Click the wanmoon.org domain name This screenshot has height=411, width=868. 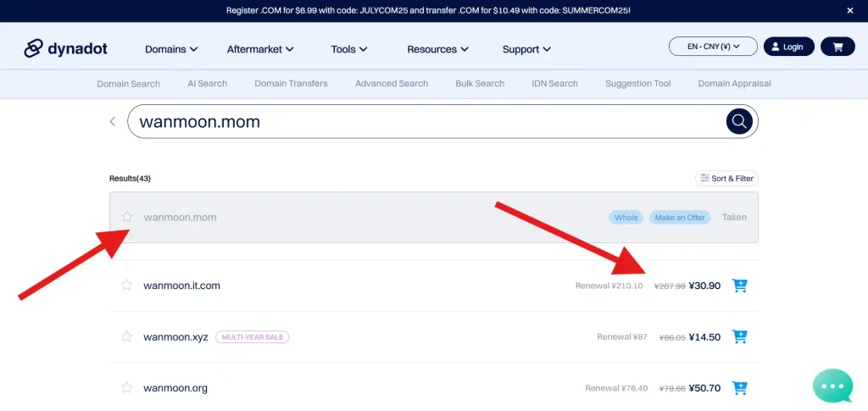pyautogui.click(x=175, y=388)
